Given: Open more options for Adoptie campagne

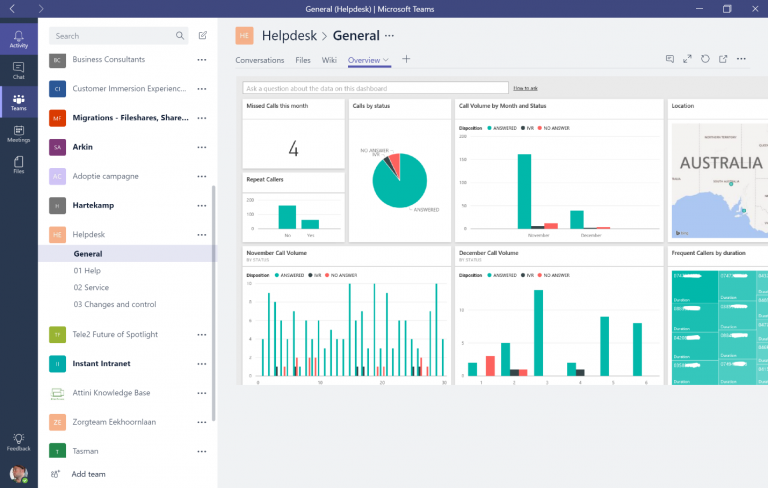Looking at the screenshot, I should tap(202, 176).
